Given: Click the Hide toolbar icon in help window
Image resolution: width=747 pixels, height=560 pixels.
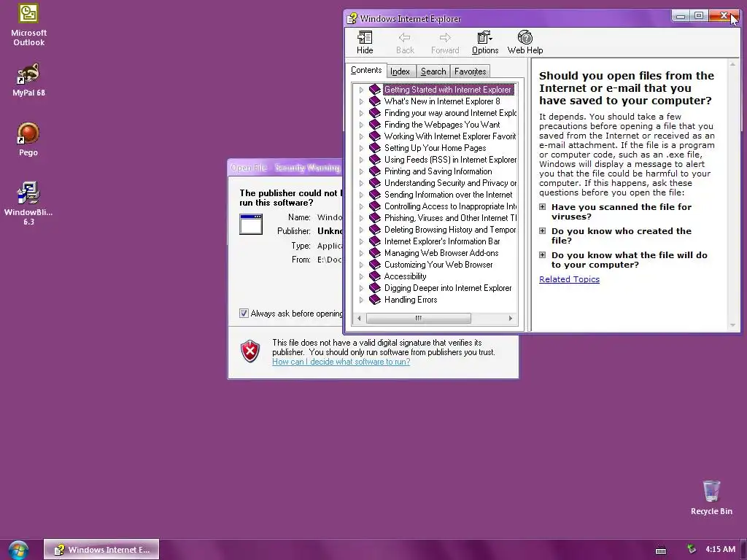Looking at the screenshot, I should tap(365, 42).
